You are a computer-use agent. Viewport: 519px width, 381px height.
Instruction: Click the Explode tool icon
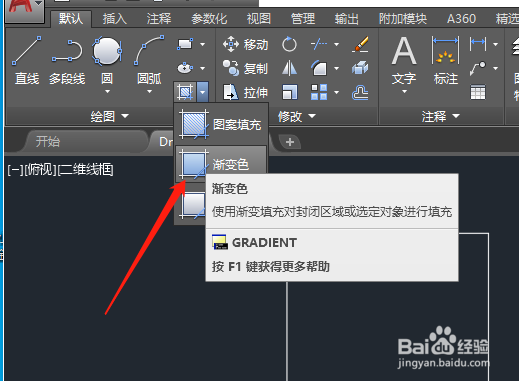[360, 68]
